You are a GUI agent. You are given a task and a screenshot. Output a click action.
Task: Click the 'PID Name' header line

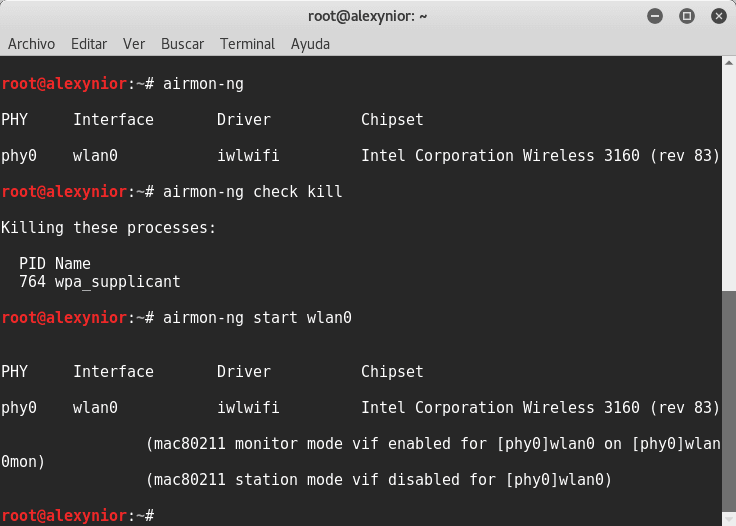(x=55, y=264)
